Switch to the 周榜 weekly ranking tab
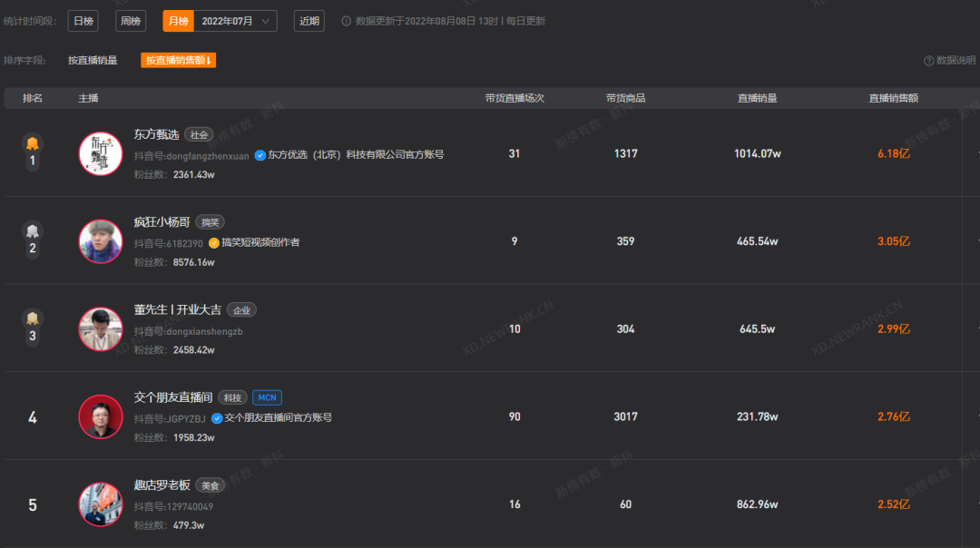 click(x=131, y=21)
